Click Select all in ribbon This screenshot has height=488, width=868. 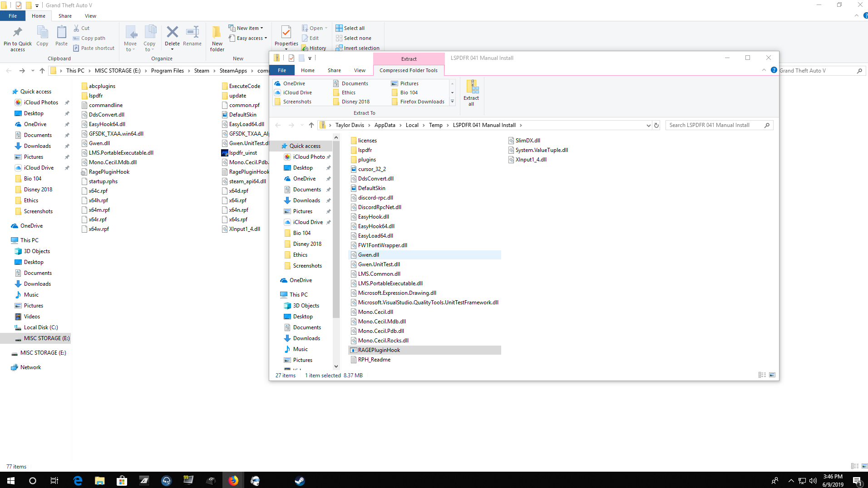[350, 28]
